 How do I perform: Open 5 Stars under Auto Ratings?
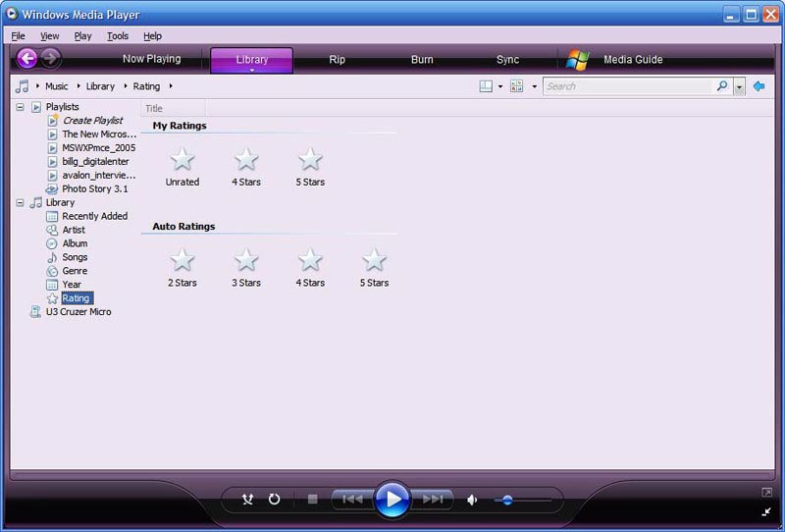374,269
